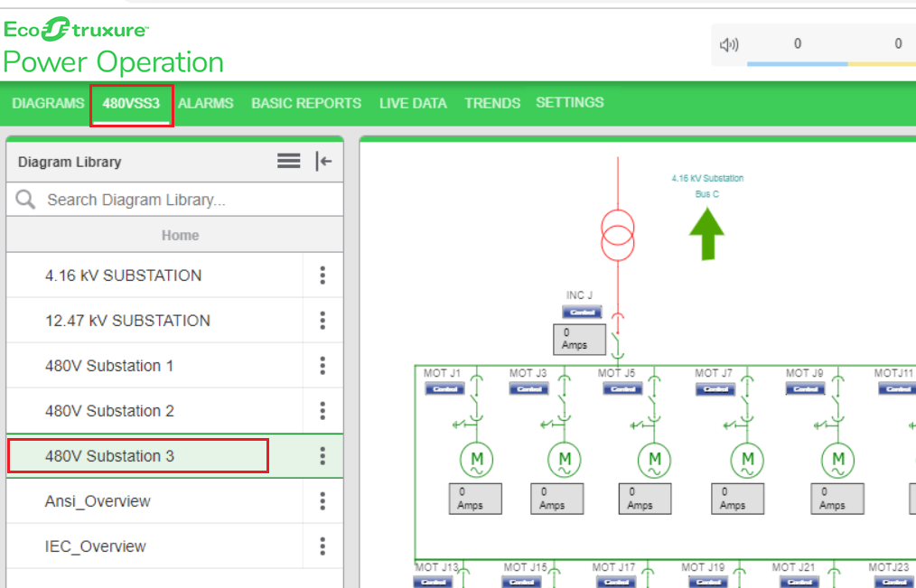916x588 pixels.
Task: Click the EcoStruxure Power Operation logo
Action: click(114, 46)
